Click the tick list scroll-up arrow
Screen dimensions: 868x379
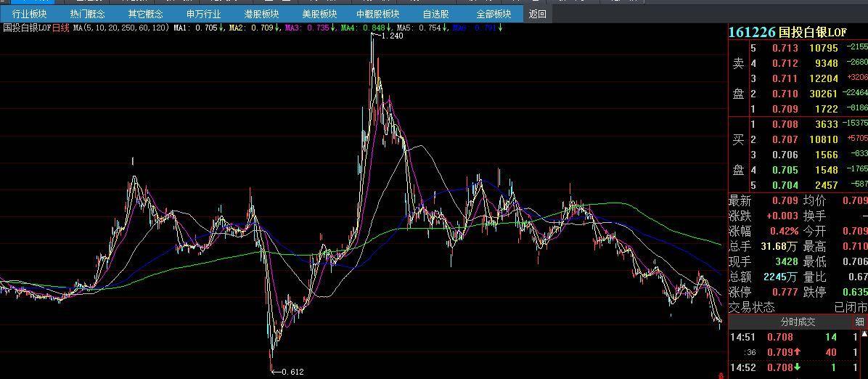[864, 334]
